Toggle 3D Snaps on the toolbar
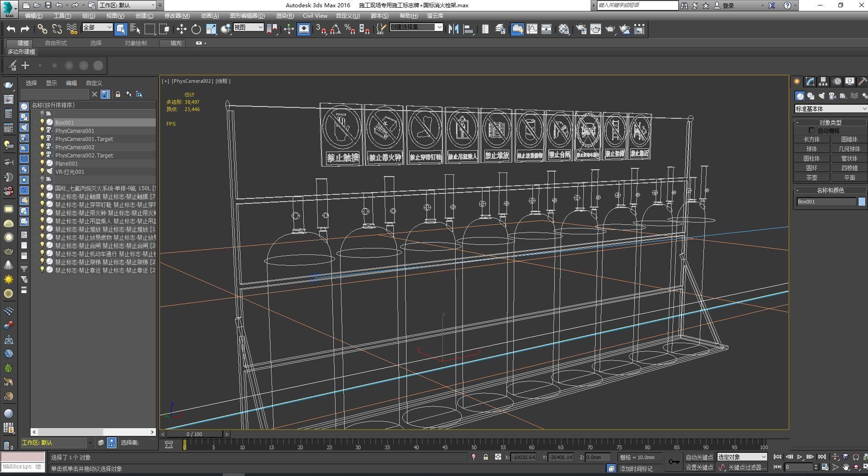This screenshot has height=476, width=868. [321, 29]
